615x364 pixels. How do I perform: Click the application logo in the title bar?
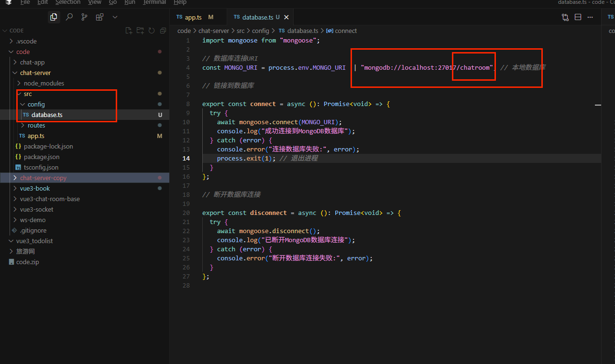8,2
